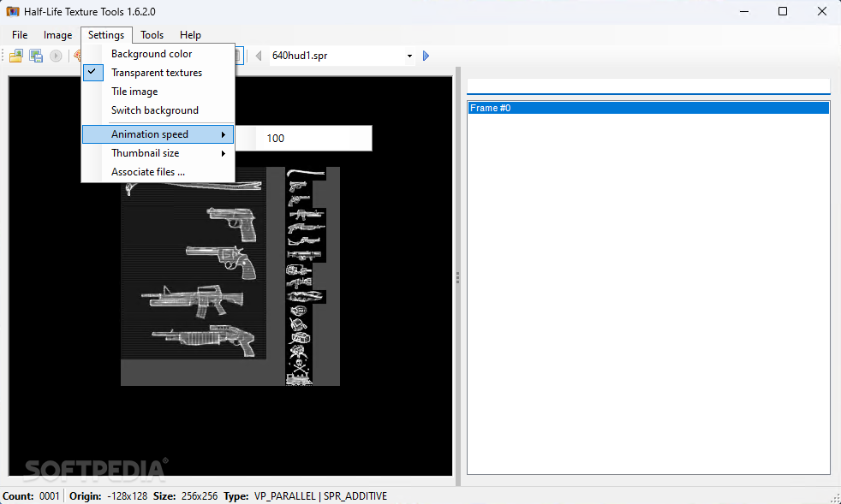Viewport: 841px width, 504px height.
Task: Click Switch background menu entry
Action: point(158,110)
